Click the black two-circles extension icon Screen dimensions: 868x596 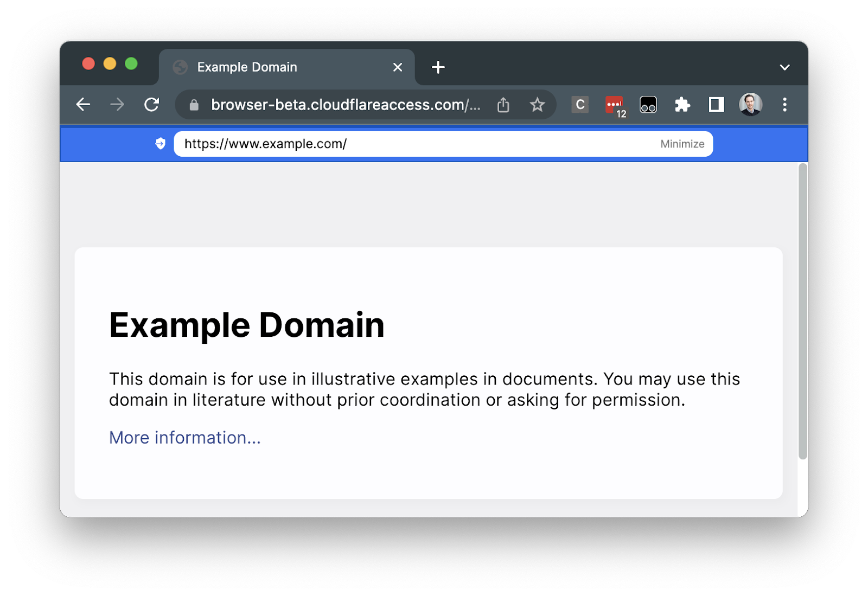pyautogui.click(x=648, y=105)
